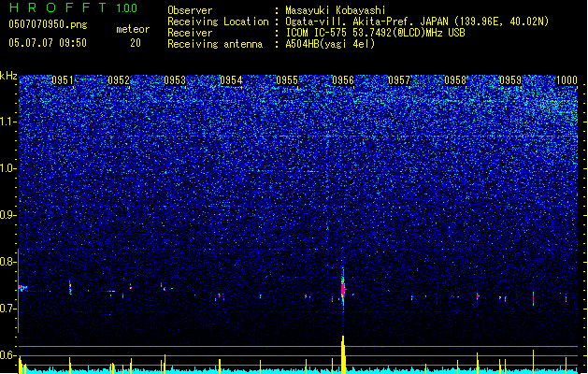Click the 0958 time marker

pos(455,80)
